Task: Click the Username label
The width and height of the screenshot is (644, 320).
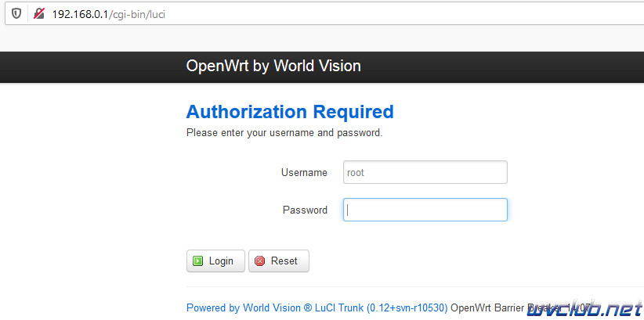Action: click(x=304, y=173)
